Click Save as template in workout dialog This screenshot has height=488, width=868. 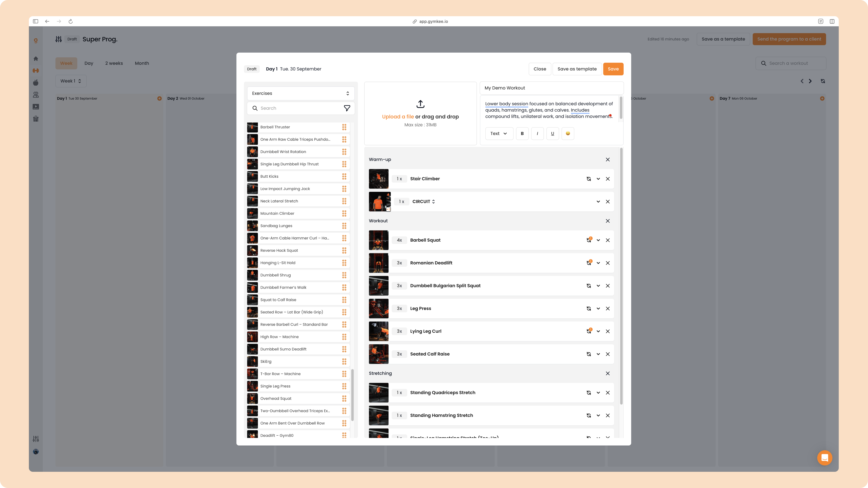(x=577, y=69)
